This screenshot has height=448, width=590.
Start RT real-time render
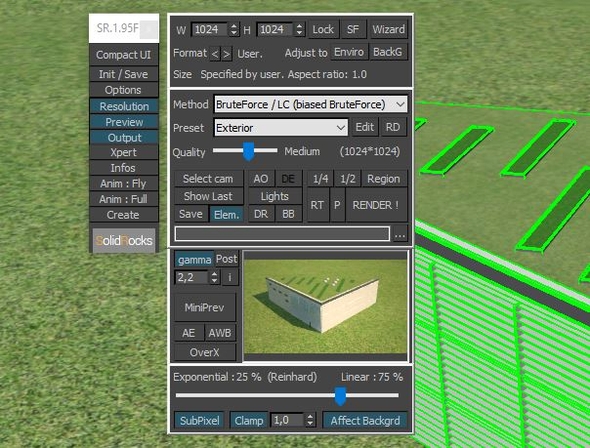tap(317, 205)
